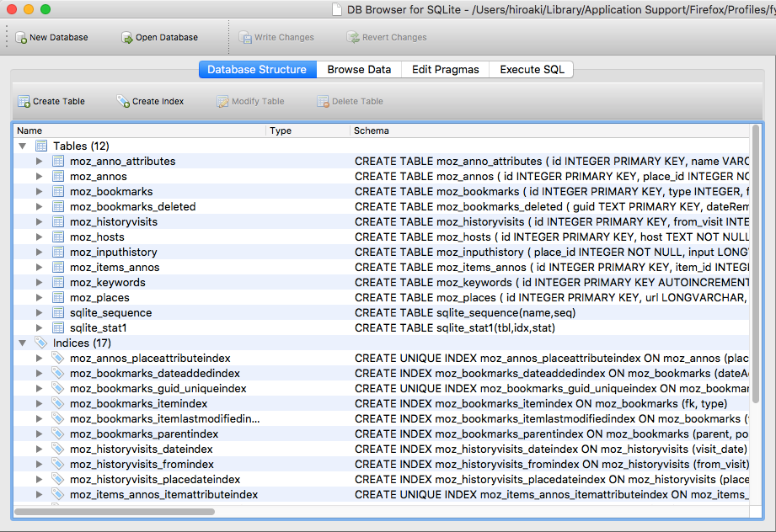The width and height of the screenshot is (776, 532).
Task: Click the Schema column header
Action: coord(549,130)
